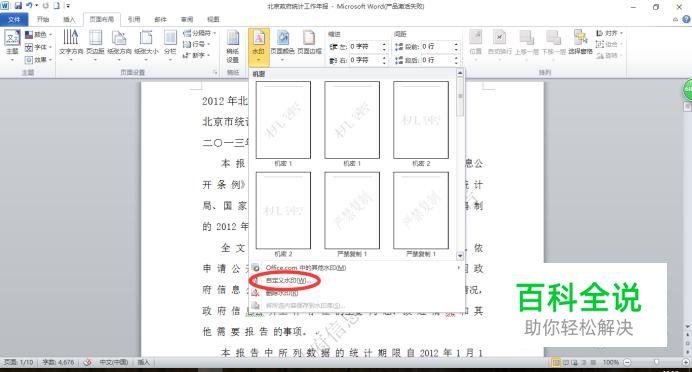
Task: Open the 断字 (Hyphenation) dropdown
Action: [x=196, y=55]
